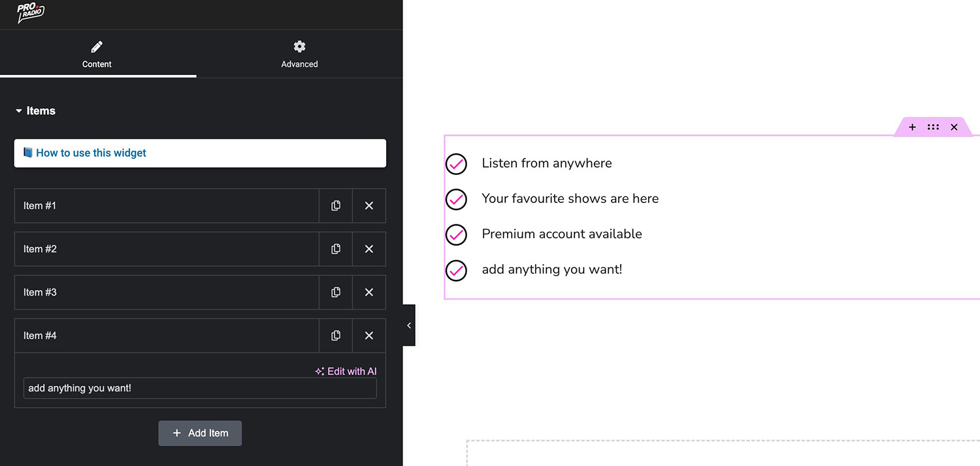Delete widget using handle X icon
This screenshot has width=980, height=466.
click(x=954, y=127)
